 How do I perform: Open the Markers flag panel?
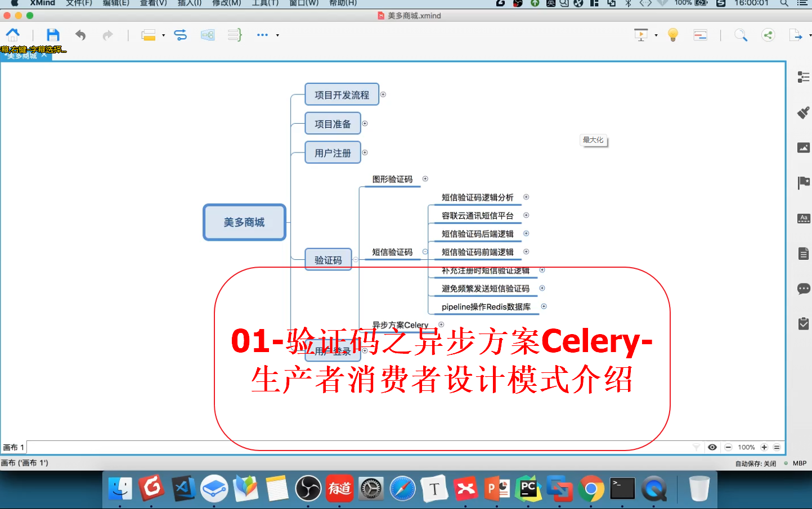click(804, 183)
